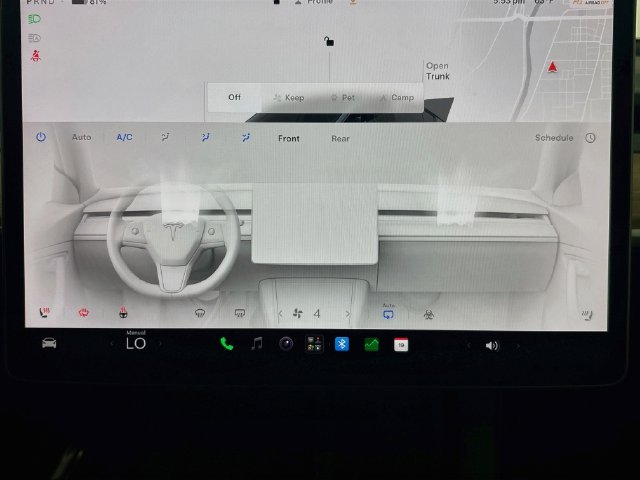Decrease fan speed with left chevron
Viewport: 640px width, 480px height.
(280, 314)
